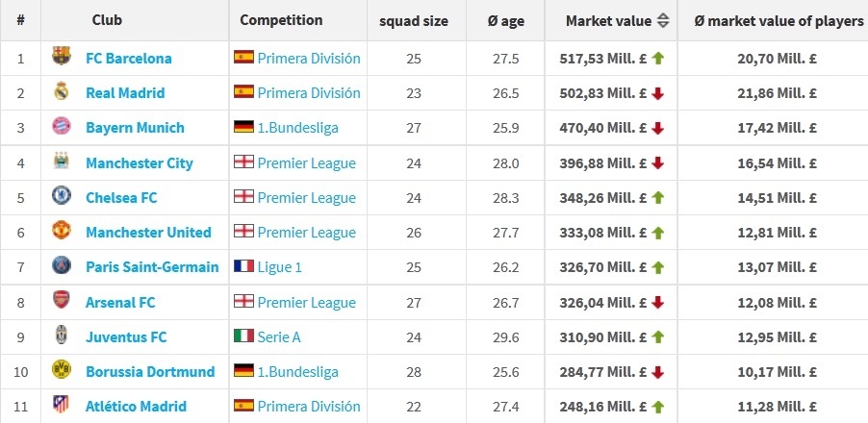Click the Manchester United crest icon
The height and width of the screenshot is (423, 868).
62,232
